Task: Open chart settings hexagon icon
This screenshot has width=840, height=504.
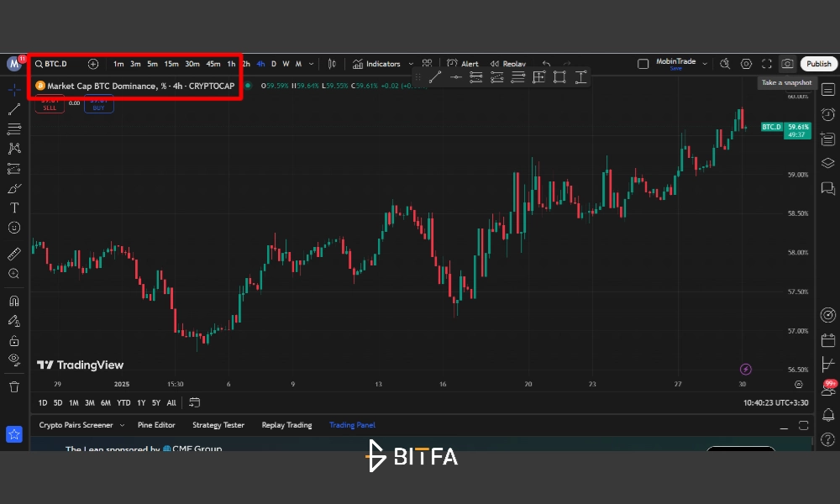Action: point(746,64)
